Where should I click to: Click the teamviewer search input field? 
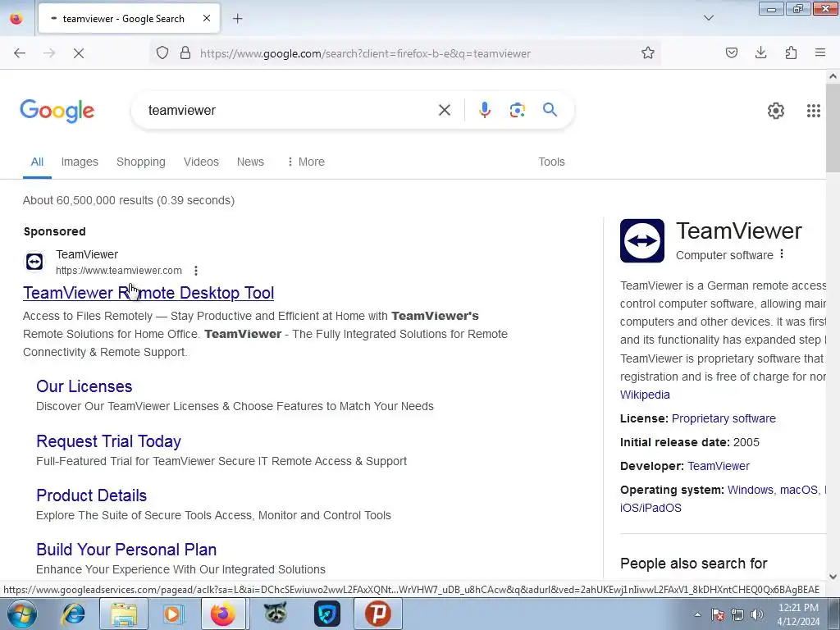290,111
